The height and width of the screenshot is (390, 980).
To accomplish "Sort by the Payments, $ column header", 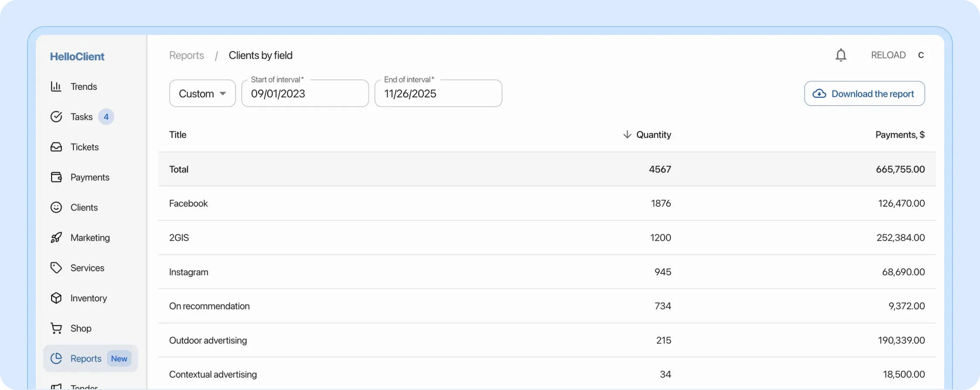I will tap(900, 135).
